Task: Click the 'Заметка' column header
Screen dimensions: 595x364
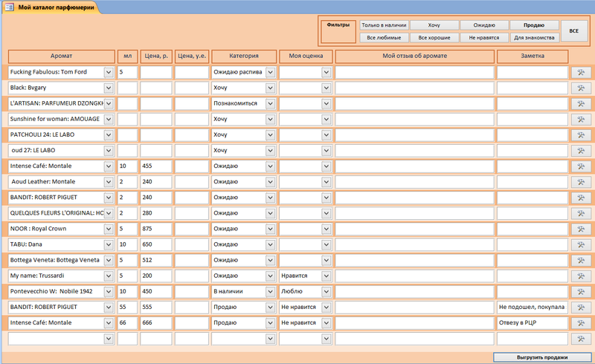Action: click(533, 56)
